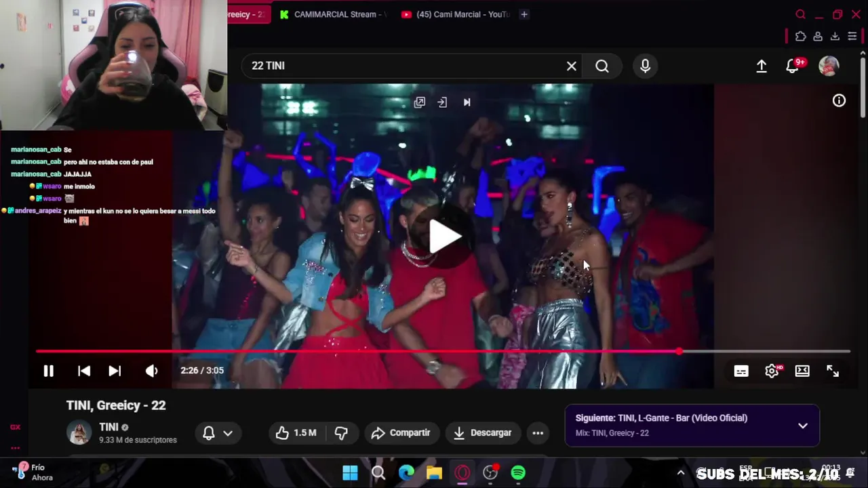Open the Windows Start menu
The image size is (868, 488).
point(350,472)
